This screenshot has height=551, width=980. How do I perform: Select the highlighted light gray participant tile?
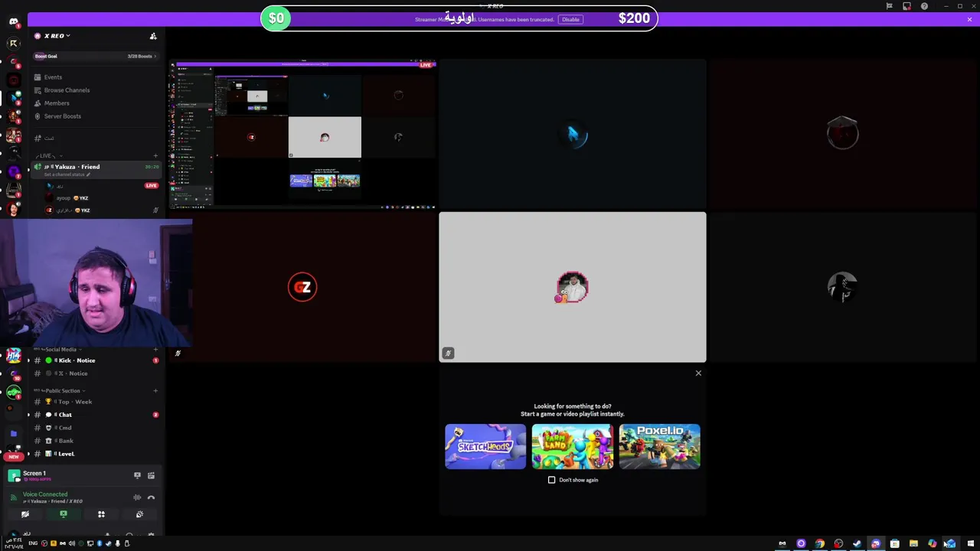(573, 287)
